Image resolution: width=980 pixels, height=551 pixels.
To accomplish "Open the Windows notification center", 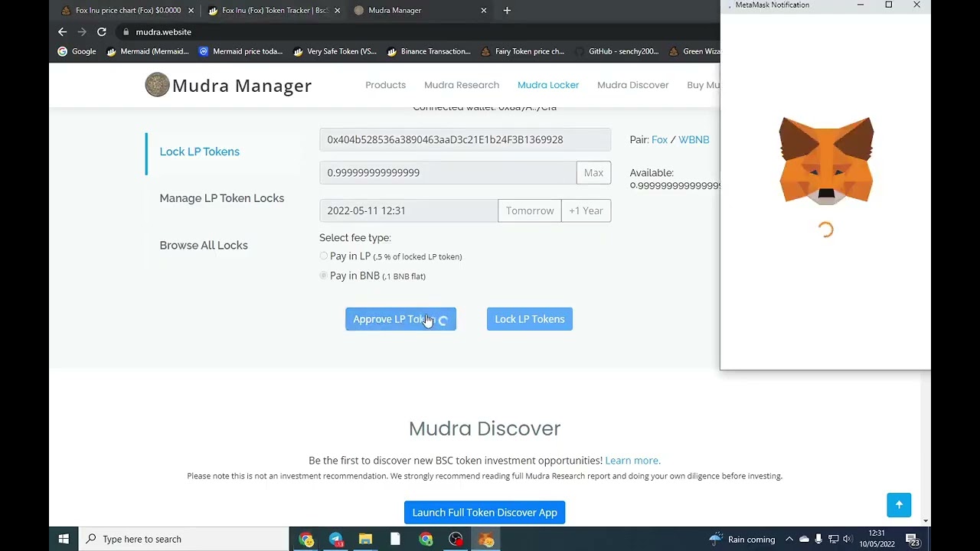I will (x=913, y=540).
